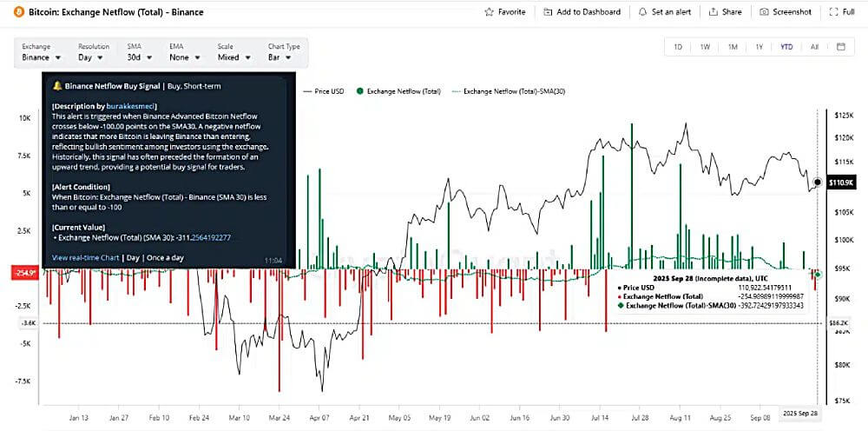Open the Exchange dropdown set to Binance

(41, 57)
